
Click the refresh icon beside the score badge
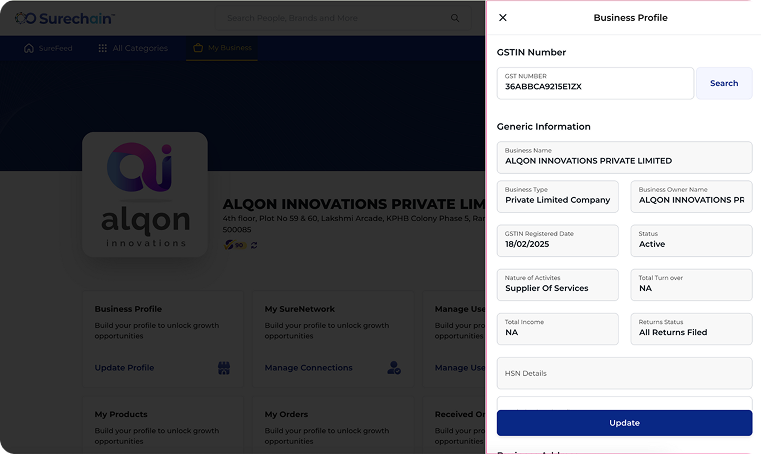[254, 245]
